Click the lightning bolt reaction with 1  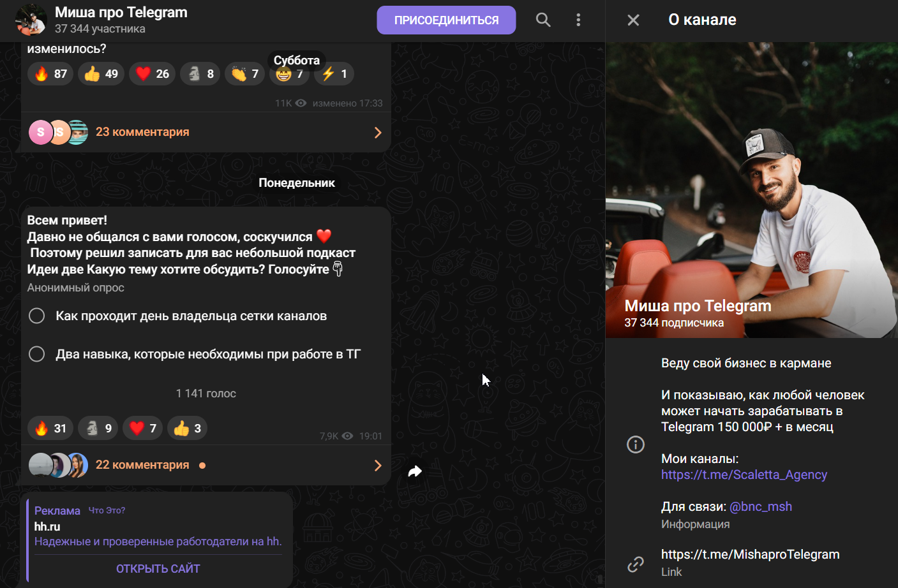pyautogui.click(x=334, y=74)
